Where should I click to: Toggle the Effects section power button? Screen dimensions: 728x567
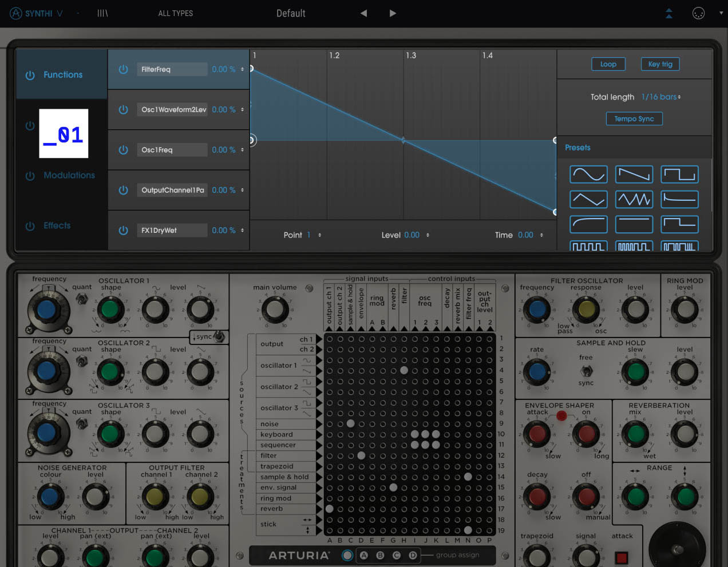tap(30, 226)
